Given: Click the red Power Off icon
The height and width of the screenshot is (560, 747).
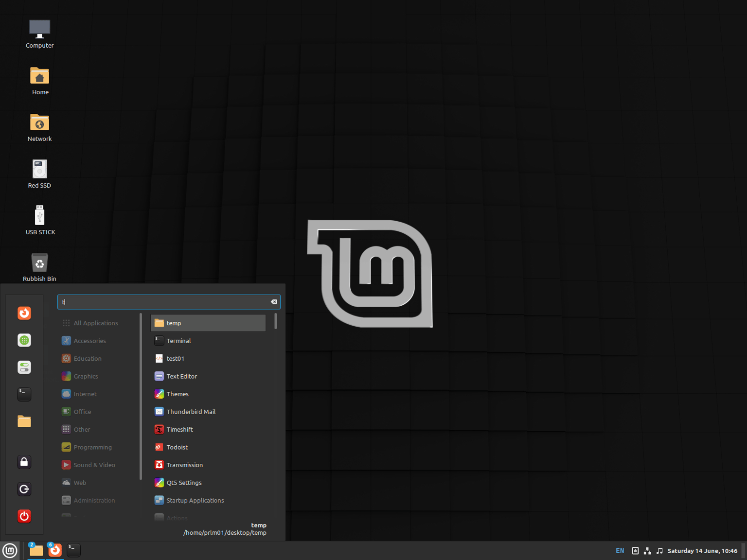Looking at the screenshot, I should point(24,516).
